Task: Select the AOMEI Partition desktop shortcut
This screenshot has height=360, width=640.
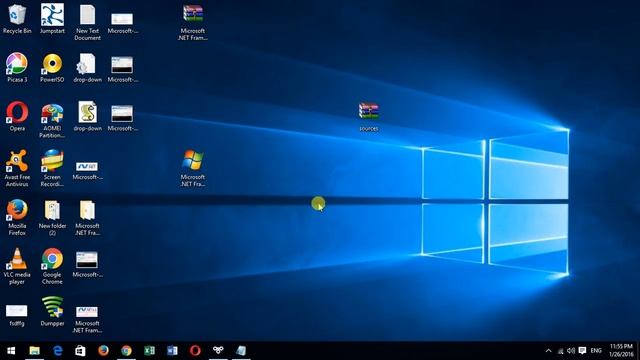Action: tap(52, 120)
